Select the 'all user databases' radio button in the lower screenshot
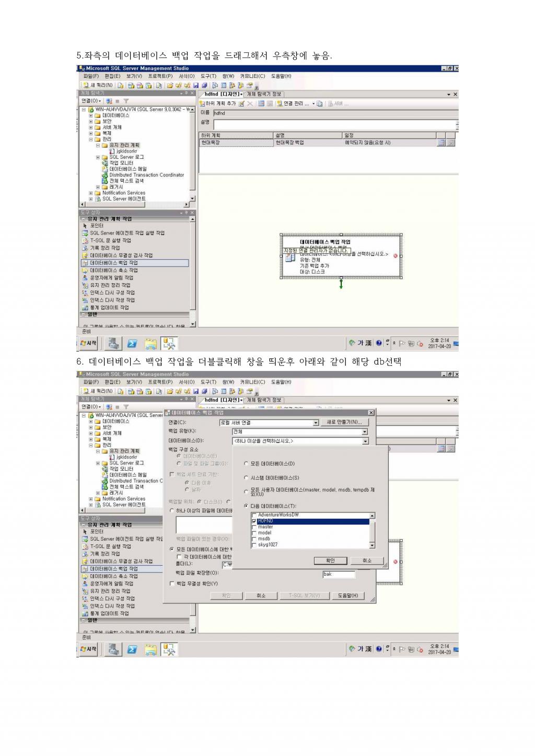The width and height of the screenshot is (535, 756). 246,492
